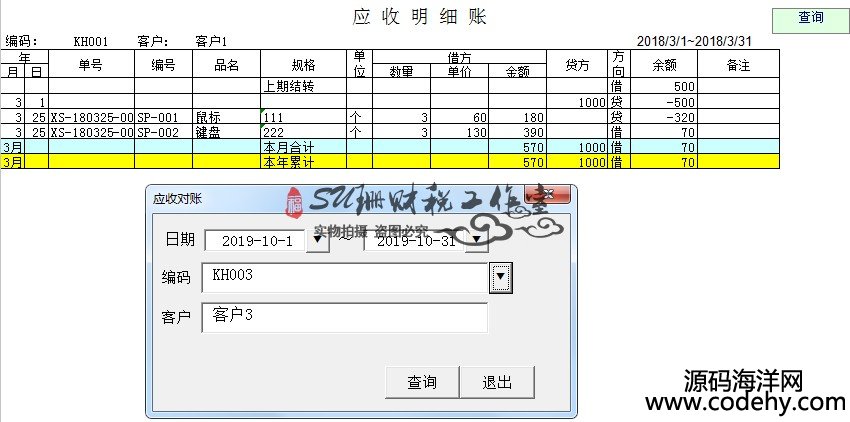This screenshot has width=850, height=422.
Task: Select the SP-002 cell in the table
Action: click(163, 132)
